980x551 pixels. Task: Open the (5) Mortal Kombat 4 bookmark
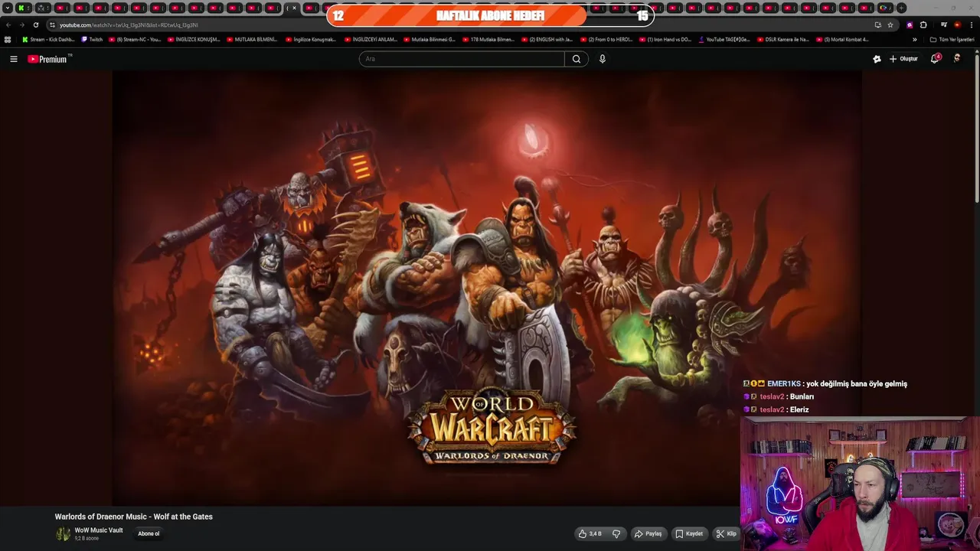842,39
